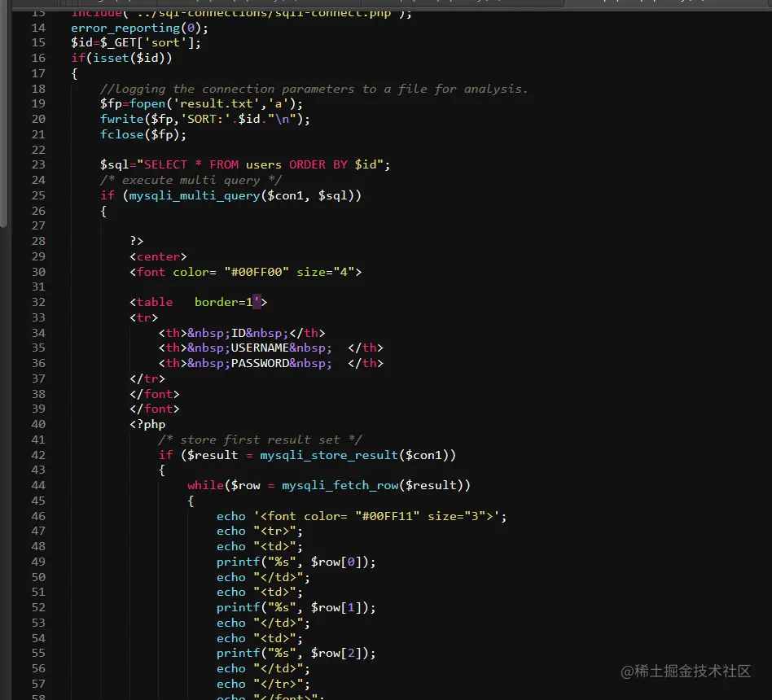Click the echo "<tr>"; statement

pyautogui.click(x=260, y=532)
